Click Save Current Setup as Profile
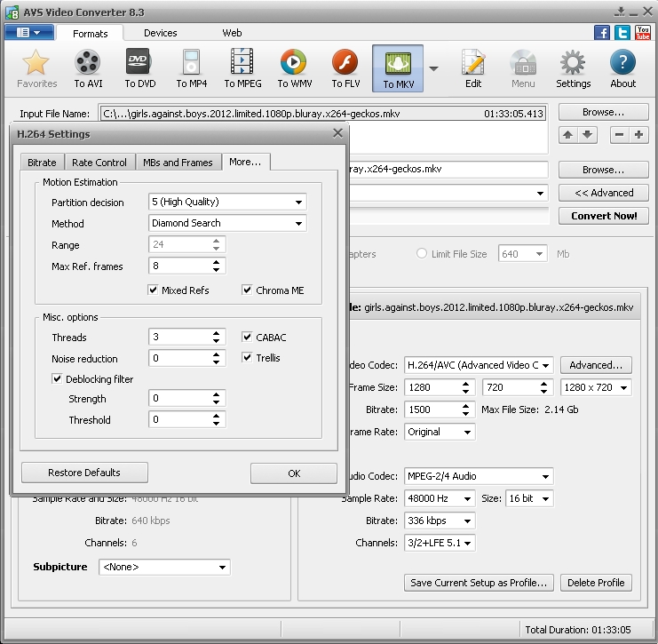658x644 pixels. point(479,583)
